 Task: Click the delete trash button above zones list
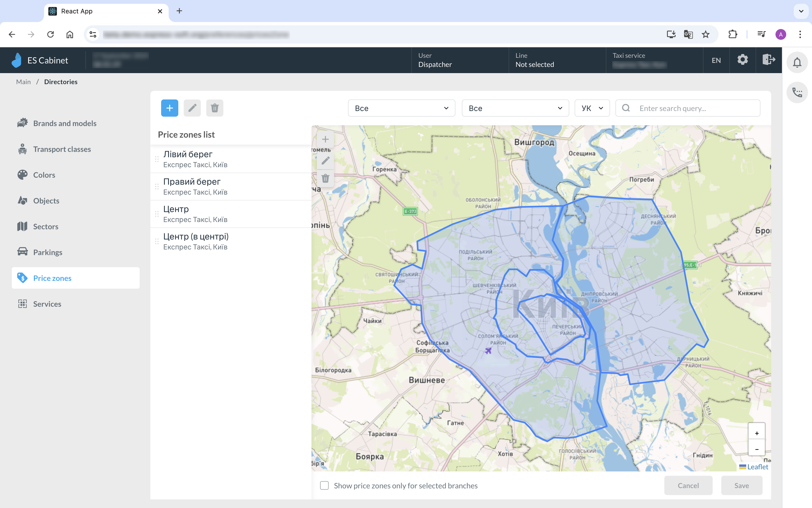pos(215,108)
